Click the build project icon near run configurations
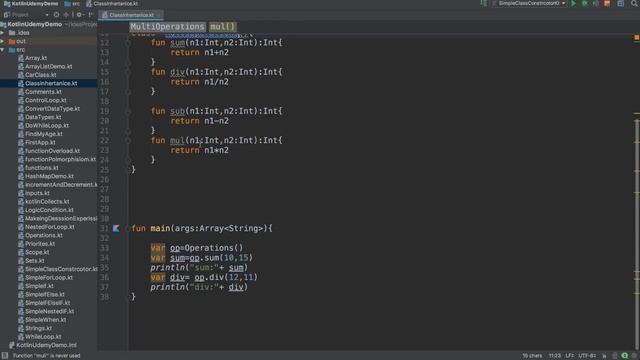The height and width of the screenshot is (360, 640). (x=483, y=4)
